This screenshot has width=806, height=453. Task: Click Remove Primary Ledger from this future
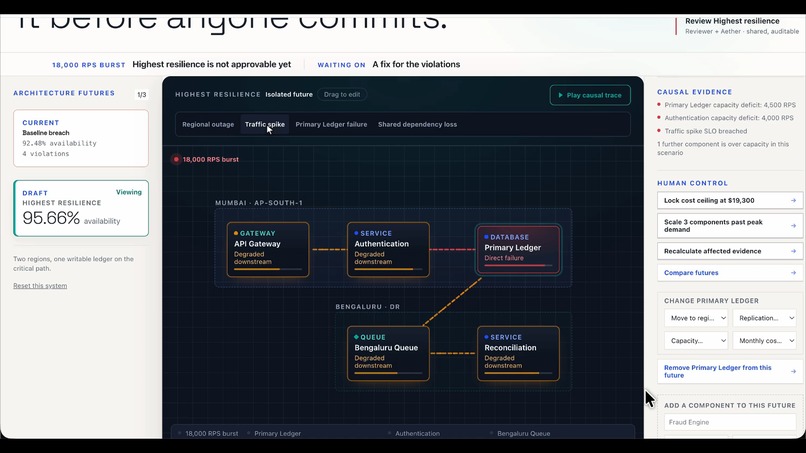(730, 371)
